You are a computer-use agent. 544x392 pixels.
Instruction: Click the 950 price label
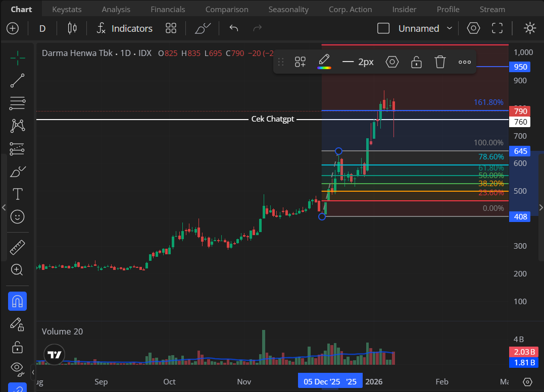[520, 67]
